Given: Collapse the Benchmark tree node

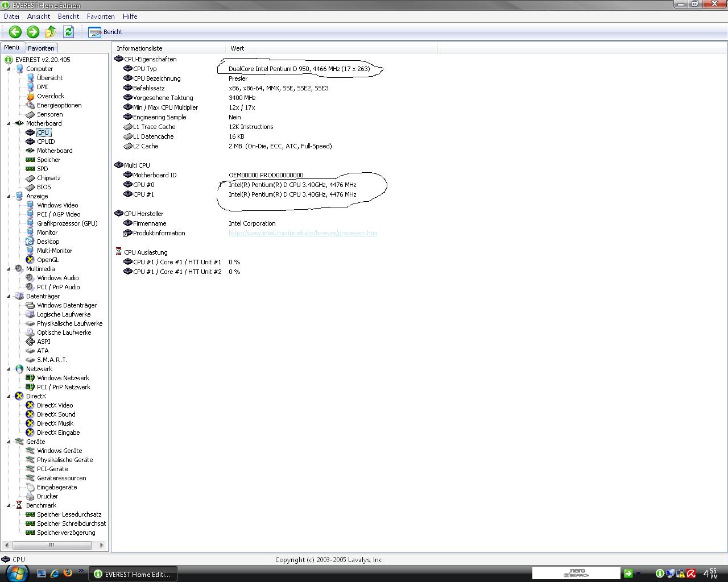Looking at the screenshot, I should [x=9, y=505].
